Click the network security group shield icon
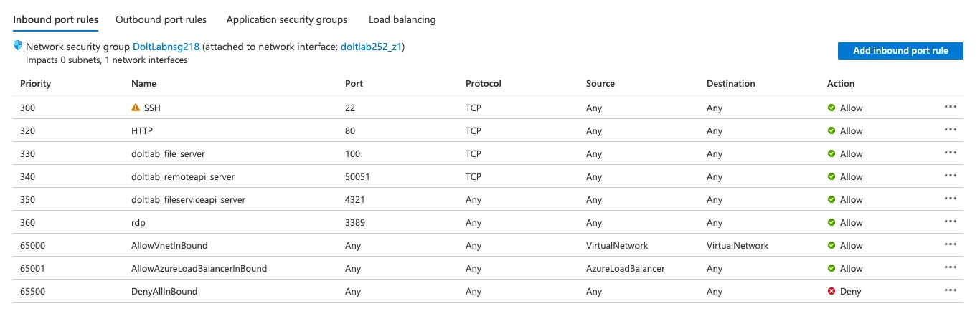The height and width of the screenshot is (314, 980). click(18, 46)
